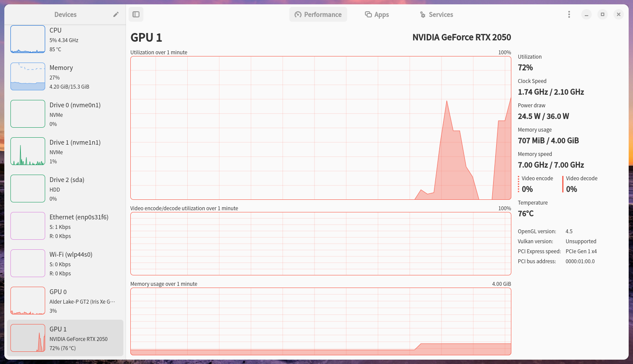Select Ethernet (enp0s31f6) device
The image size is (633, 364).
coord(65,226)
